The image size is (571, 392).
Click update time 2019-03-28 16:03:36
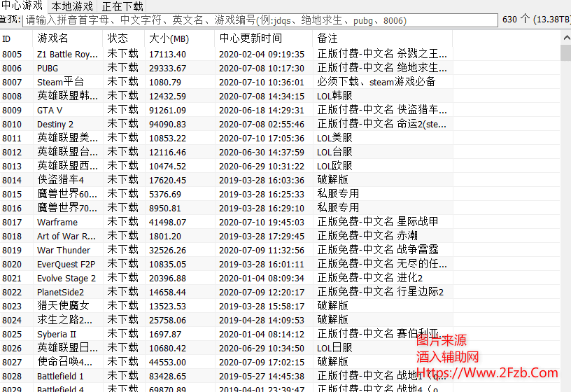coord(262,180)
